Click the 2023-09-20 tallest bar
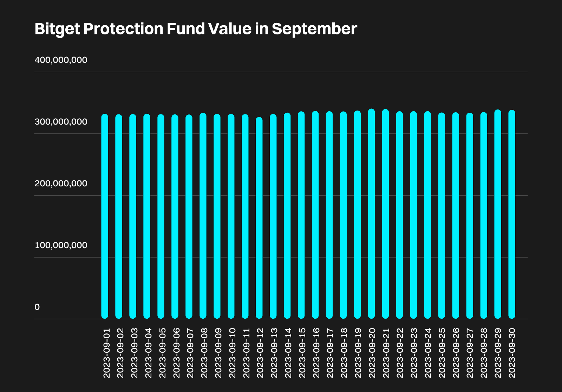Screen dimensions: 562x392 point(371,214)
